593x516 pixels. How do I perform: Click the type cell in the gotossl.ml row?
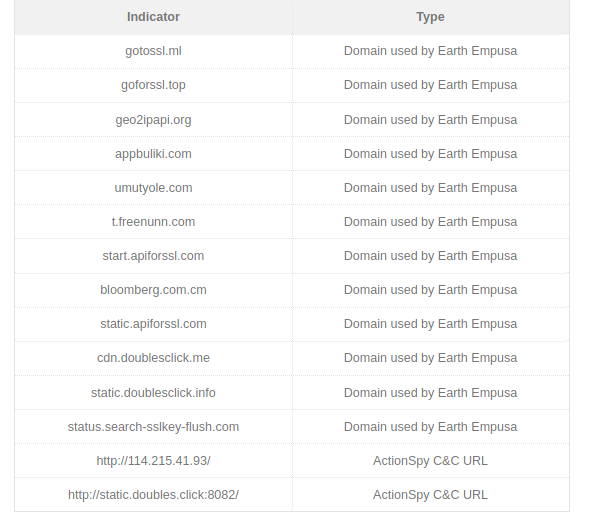coord(430,51)
